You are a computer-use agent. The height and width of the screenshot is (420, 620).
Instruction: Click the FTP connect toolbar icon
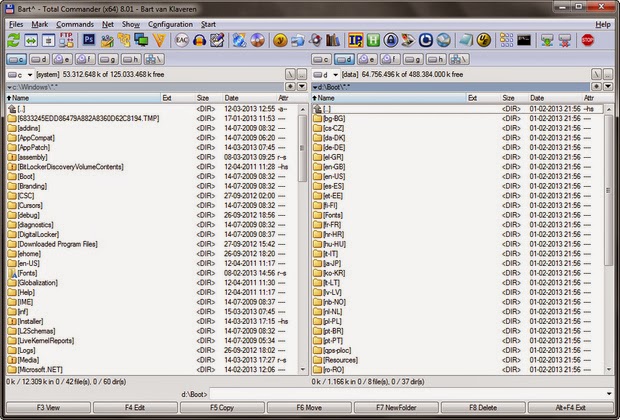pyautogui.click(x=66, y=40)
